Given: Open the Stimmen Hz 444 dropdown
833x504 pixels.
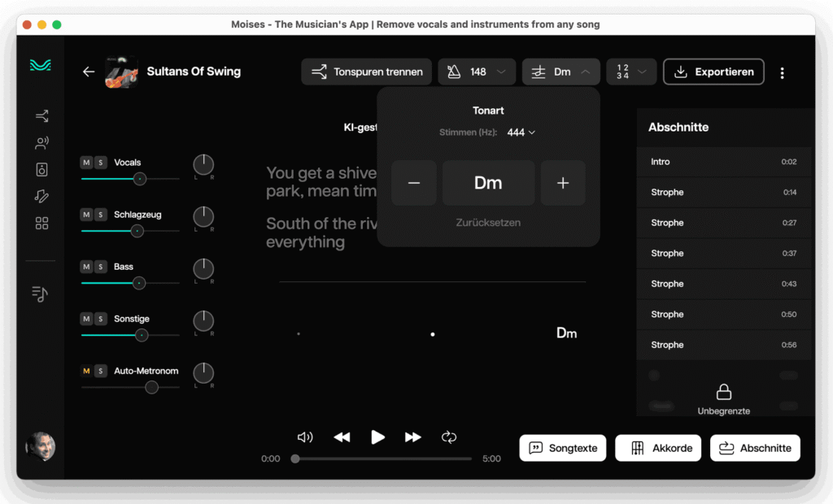Looking at the screenshot, I should 521,133.
